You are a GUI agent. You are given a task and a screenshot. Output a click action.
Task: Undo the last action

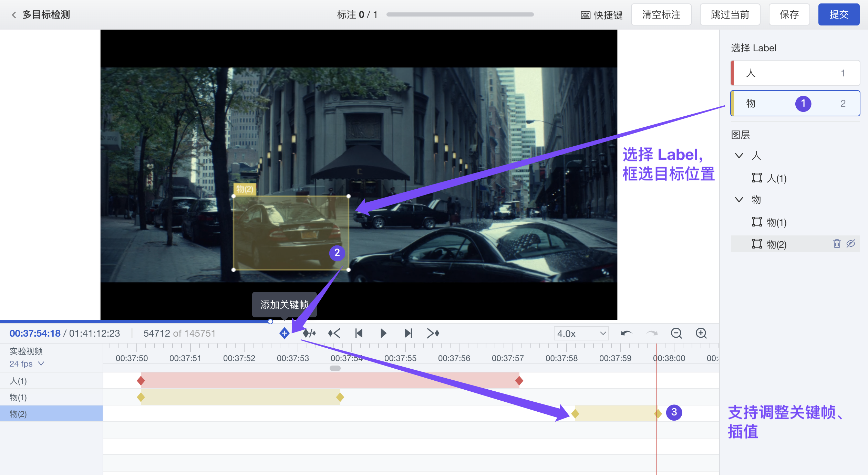pyautogui.click(x=626, y=333)
